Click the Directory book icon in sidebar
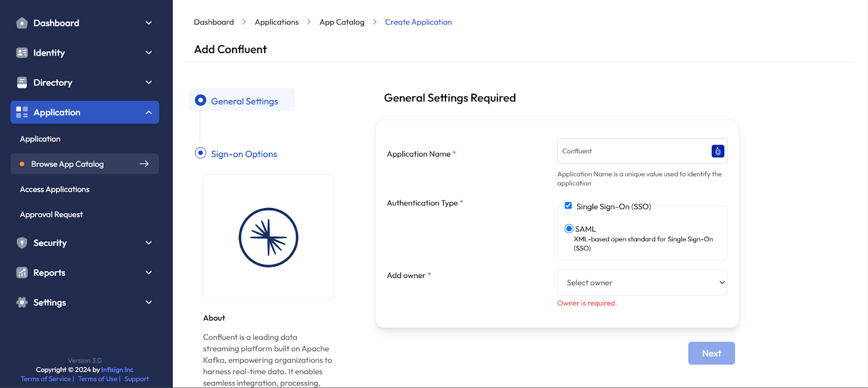This screenshot has height=388, width=868. [22, 82]
